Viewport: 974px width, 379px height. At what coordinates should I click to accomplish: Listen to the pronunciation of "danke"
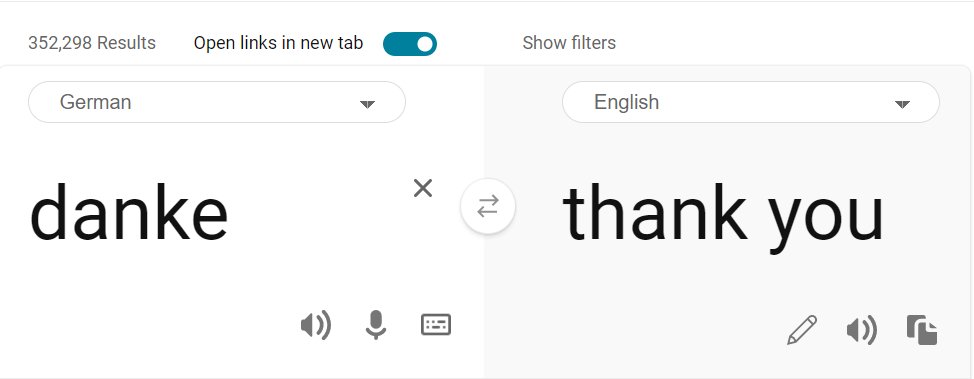pos(316,326)
